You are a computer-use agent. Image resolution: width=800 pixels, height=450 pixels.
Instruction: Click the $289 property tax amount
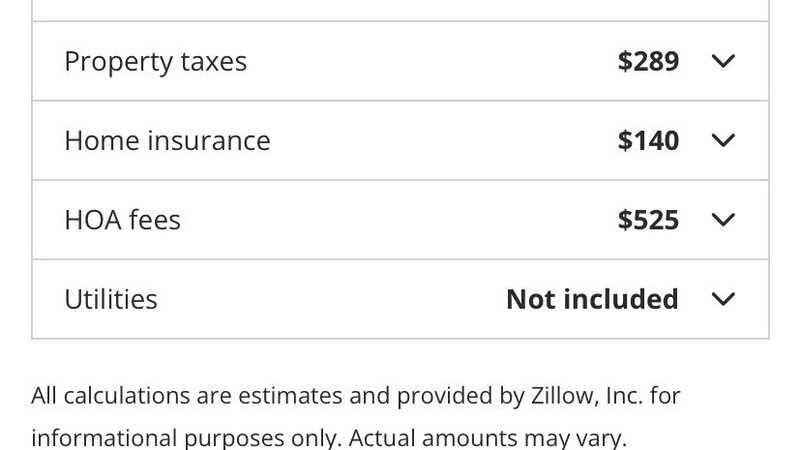coord(648,61)
